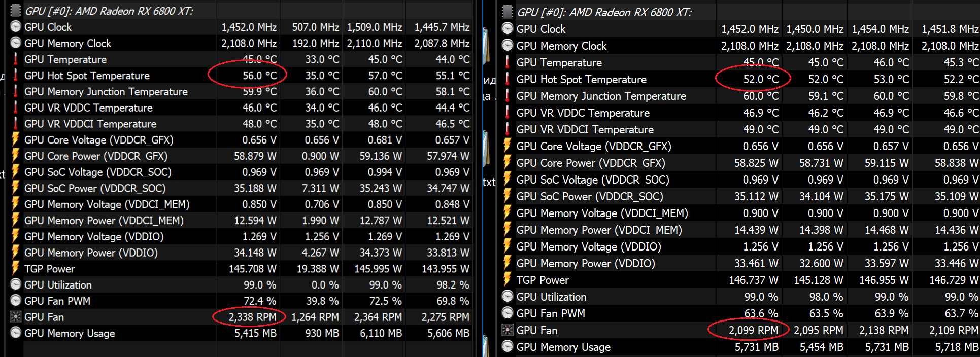Click the 1,450.0 MHz minimum GPU clock, right panel

pyautogui.click(x=815, y=29)
